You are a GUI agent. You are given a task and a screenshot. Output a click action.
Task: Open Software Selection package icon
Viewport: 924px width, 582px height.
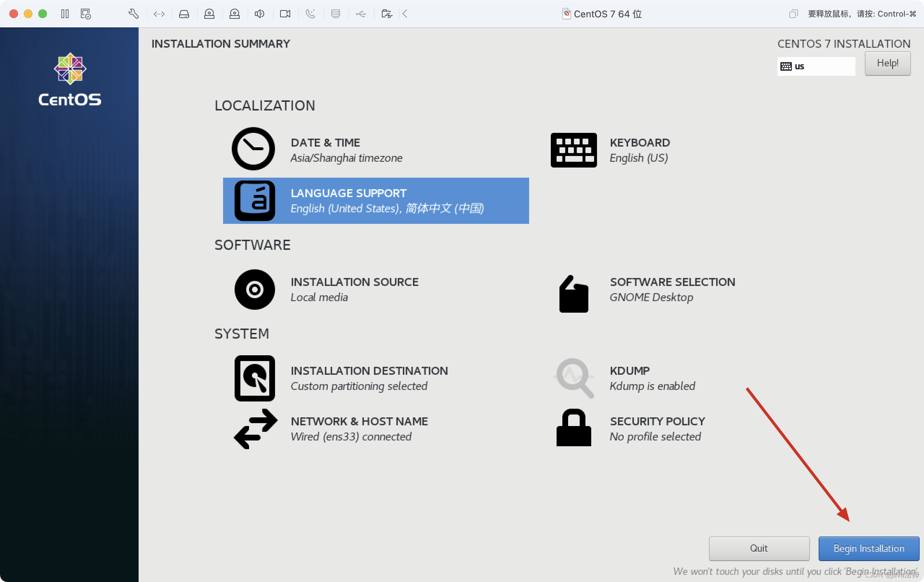coord(574,294)
